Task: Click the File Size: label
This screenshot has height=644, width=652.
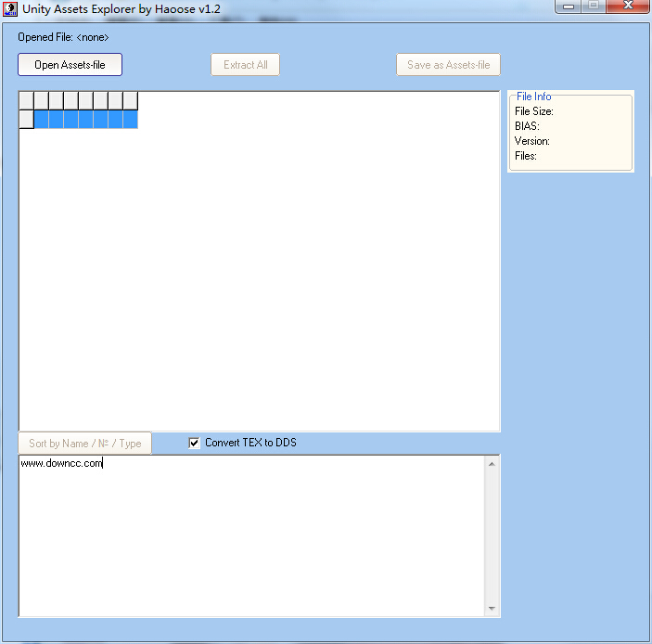Action: tap(534, 111)
